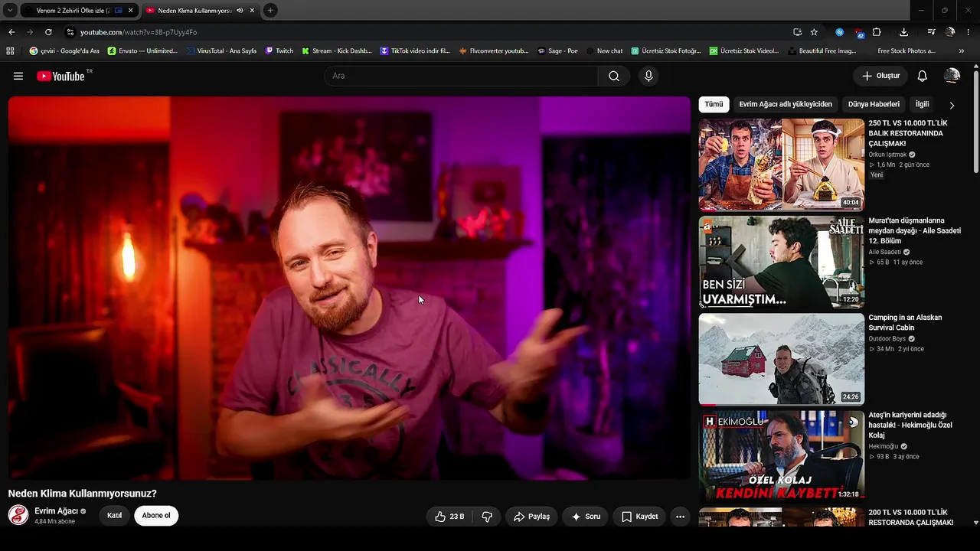Open the BEN SİZİ UYARMIŞTIM Aile Saadeti thumbnail
This screenshot has width=980, height=551.
pos(782,262)
